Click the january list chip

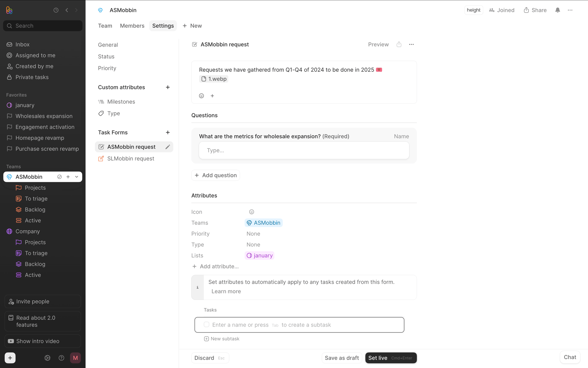tap(260, 255)
